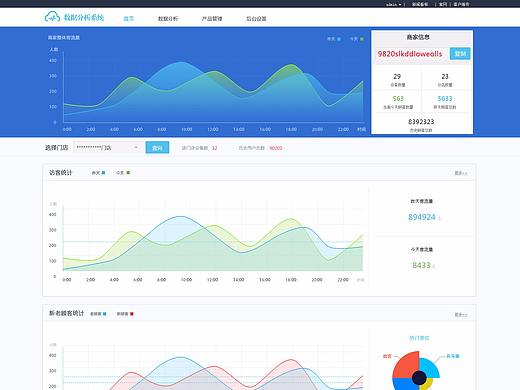Viewport: 520px width, 390px height.
Task: Click the value 23 in merchant card
Action: (445, 76)
